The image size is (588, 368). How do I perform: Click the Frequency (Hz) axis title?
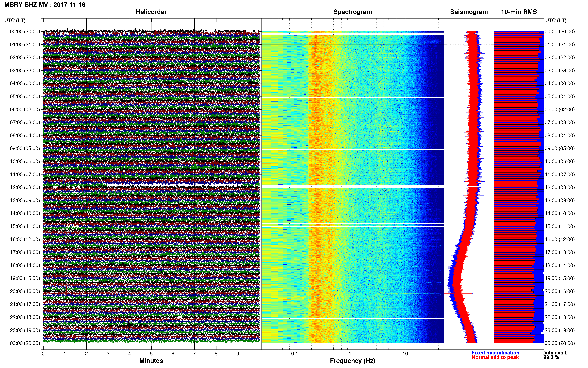[x=352, y=361]
